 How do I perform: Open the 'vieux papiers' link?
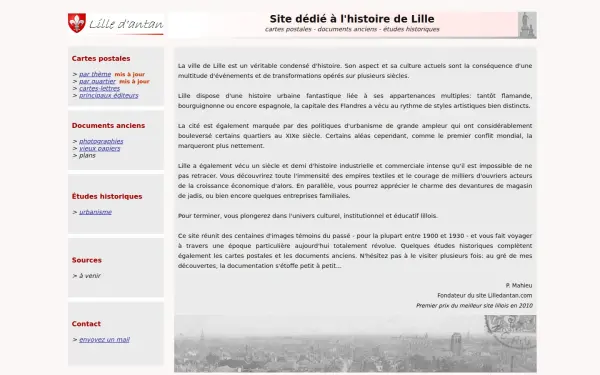pyautogui.click(x=99, y=148)
